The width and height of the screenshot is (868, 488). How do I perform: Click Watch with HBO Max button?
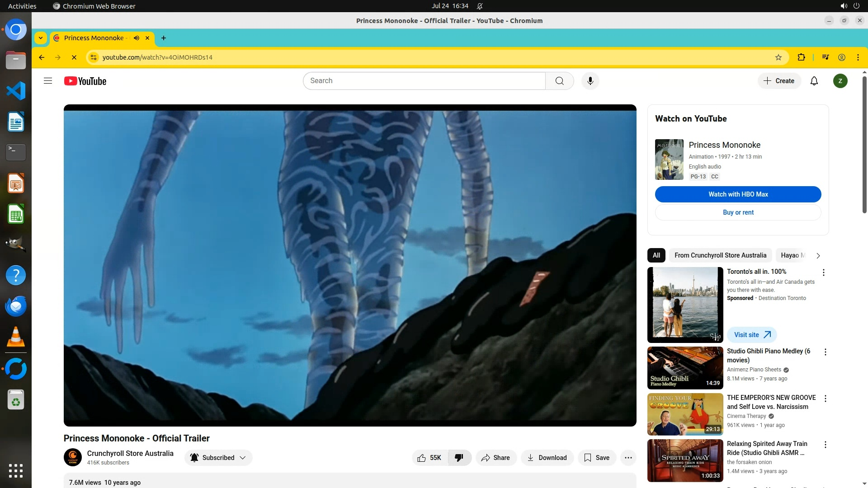click(738, 194)
